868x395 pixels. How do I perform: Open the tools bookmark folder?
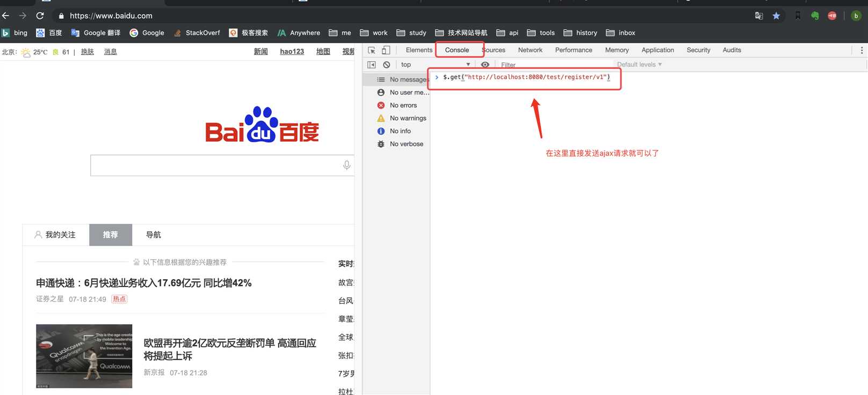click(541, 33)
